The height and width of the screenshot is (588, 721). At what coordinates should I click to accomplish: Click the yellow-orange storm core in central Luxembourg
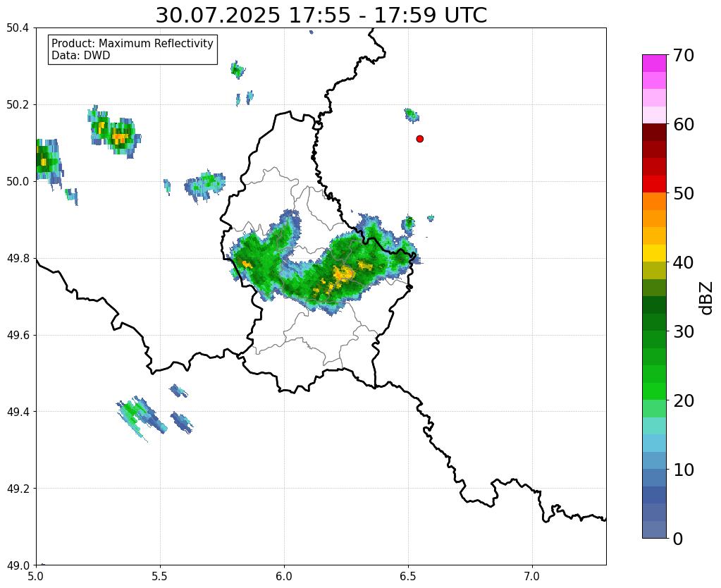(343, 274)
